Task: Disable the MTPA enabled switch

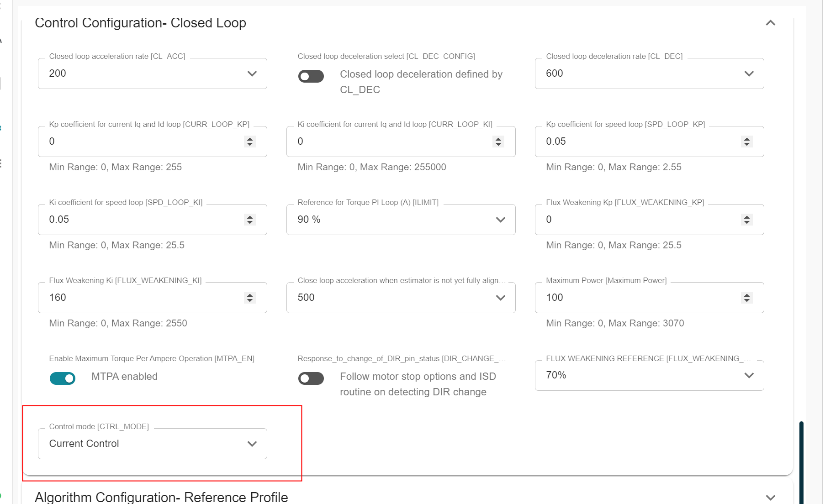Action: tap(63, 378)
